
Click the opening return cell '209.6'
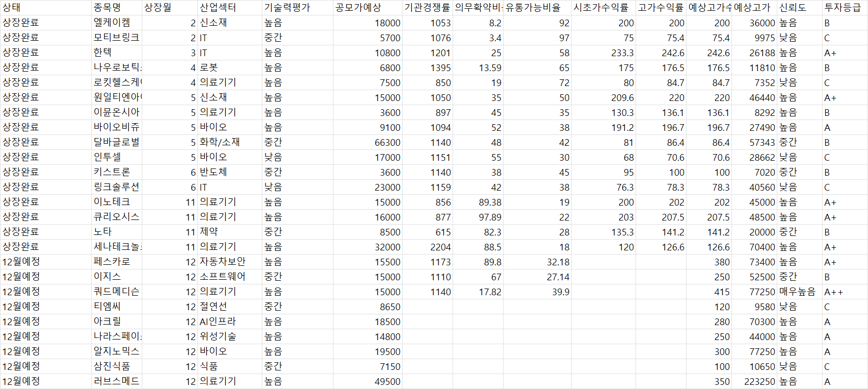click(603, 97)
